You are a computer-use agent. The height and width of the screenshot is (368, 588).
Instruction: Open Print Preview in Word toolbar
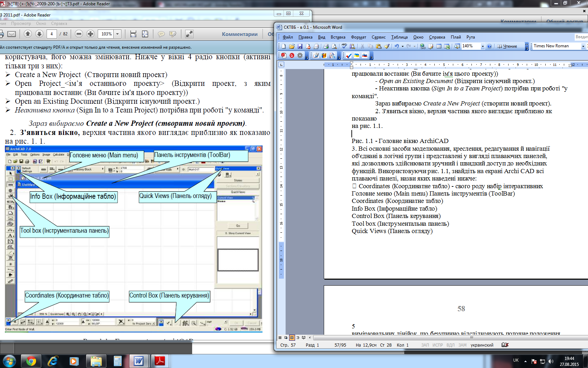(334, 46)
